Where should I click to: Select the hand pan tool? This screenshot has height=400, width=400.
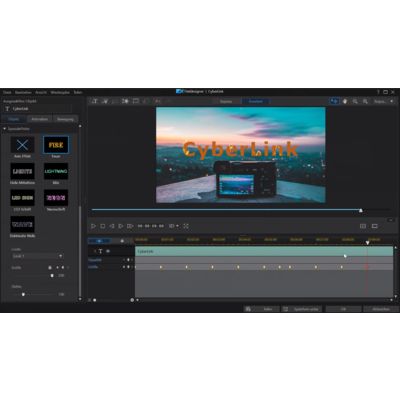coord(345,101)
